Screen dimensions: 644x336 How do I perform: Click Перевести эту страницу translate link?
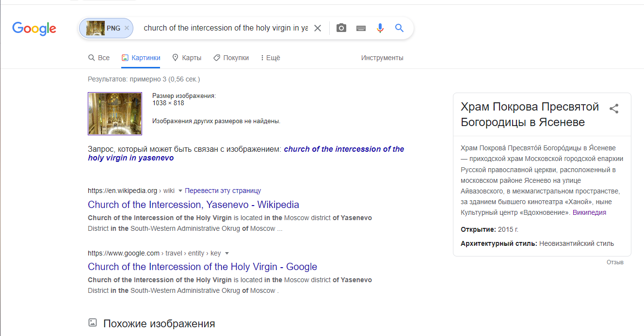223,191
